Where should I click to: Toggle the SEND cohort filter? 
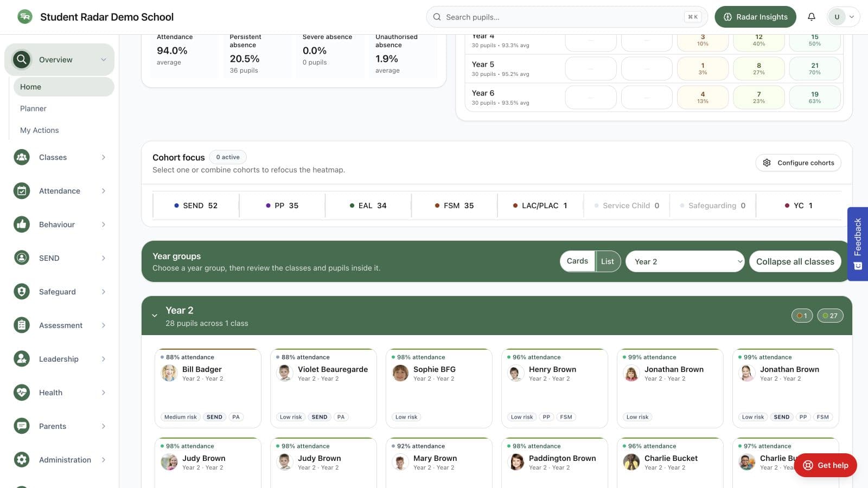click(196, 206)
